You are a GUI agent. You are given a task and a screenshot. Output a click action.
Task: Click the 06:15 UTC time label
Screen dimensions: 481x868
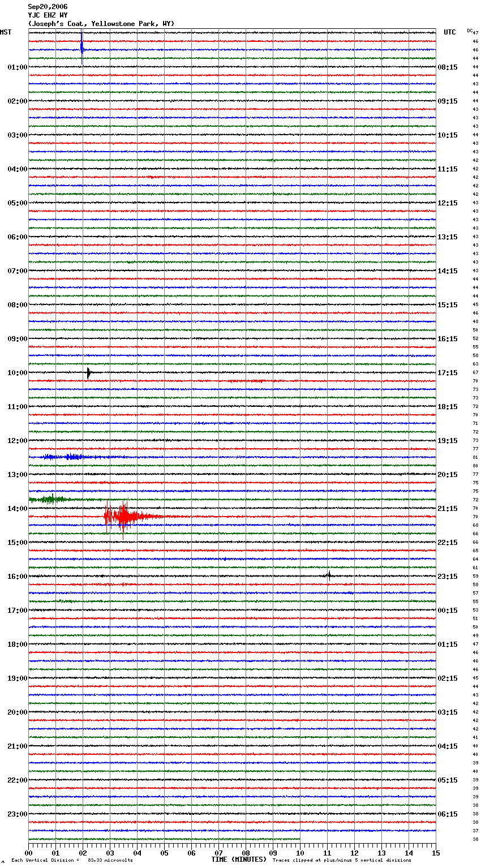pos(448,814)
